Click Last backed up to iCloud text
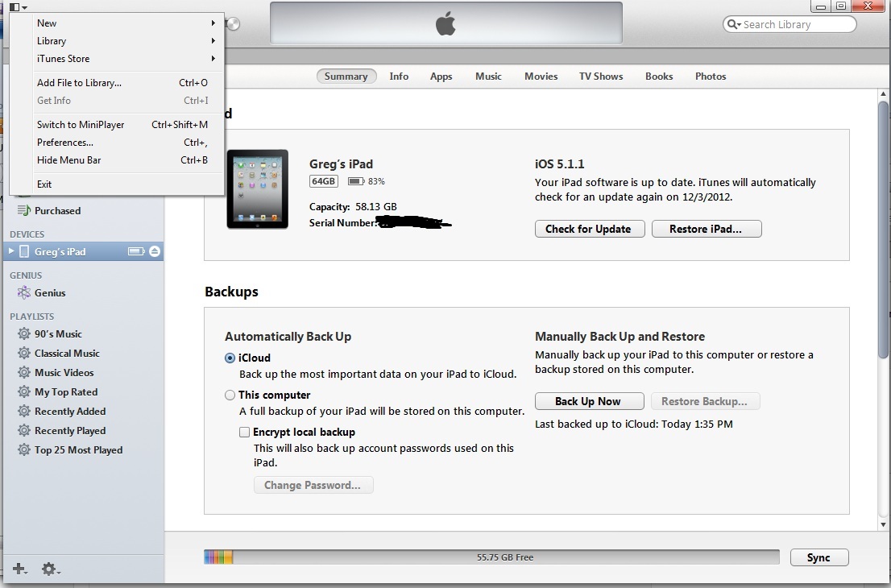The height and width of the screenshot is (588, 891). click(x=634, y=424)
